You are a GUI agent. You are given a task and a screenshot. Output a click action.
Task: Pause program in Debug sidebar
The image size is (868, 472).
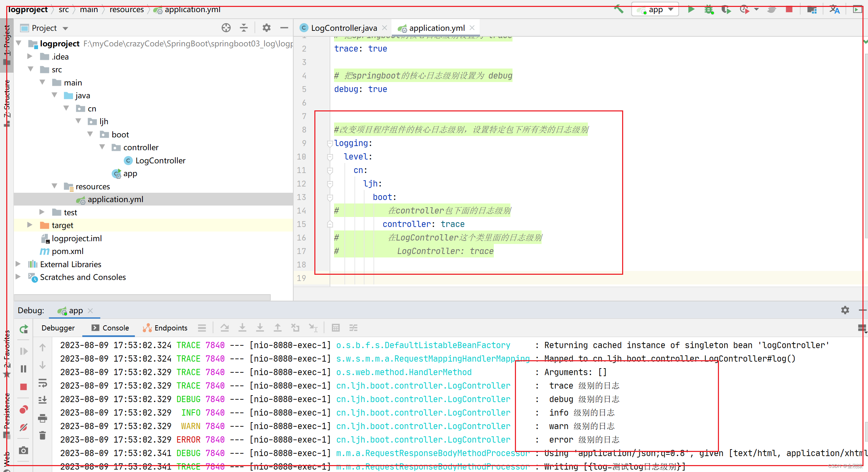[24, 369]
